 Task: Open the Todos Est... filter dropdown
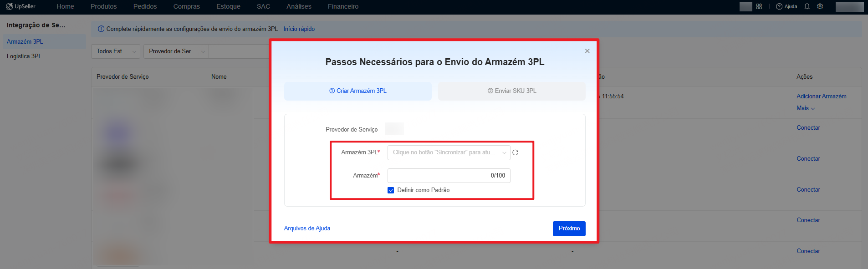[115, 51]
